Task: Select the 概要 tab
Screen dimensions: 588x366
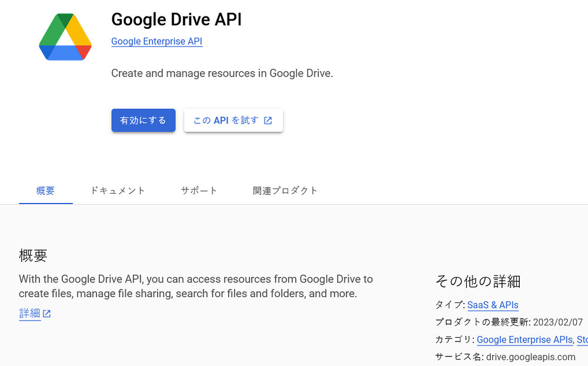Action: click(46, 191)
